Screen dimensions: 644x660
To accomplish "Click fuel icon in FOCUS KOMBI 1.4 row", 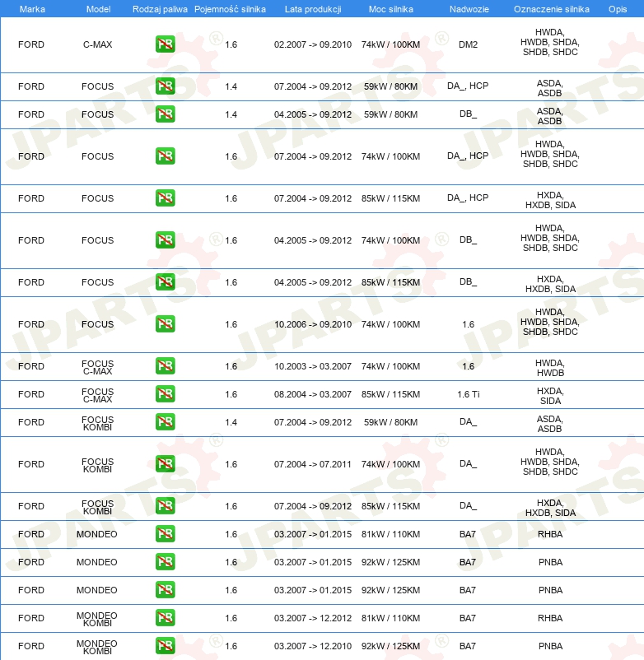I will pos(165,422).
